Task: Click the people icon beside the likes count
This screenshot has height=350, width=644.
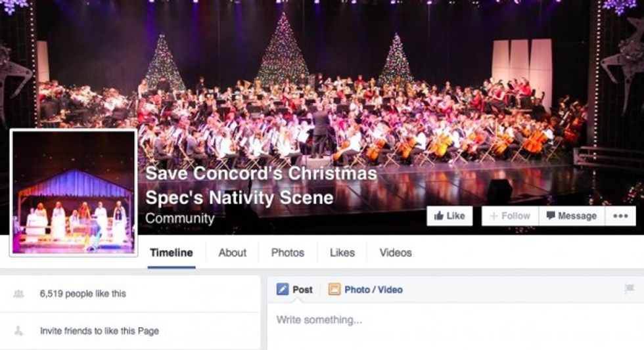Action: point(18,294)
